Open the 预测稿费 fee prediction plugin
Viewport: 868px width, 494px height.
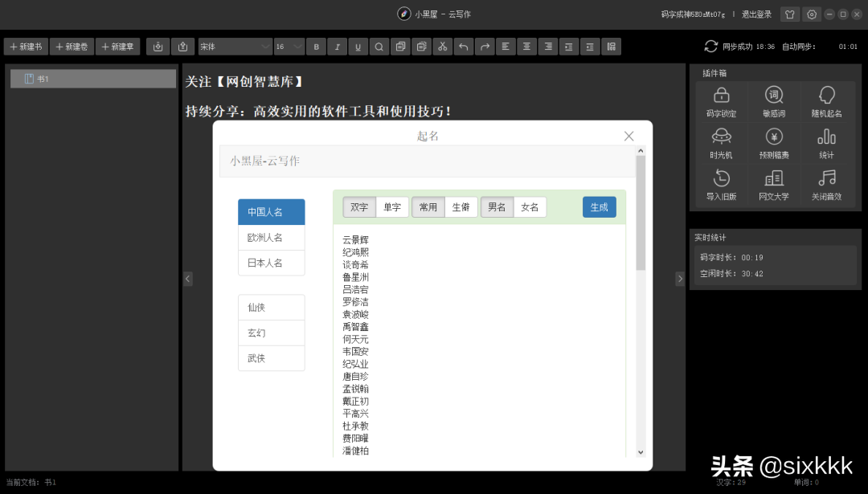tap(774, 143)
